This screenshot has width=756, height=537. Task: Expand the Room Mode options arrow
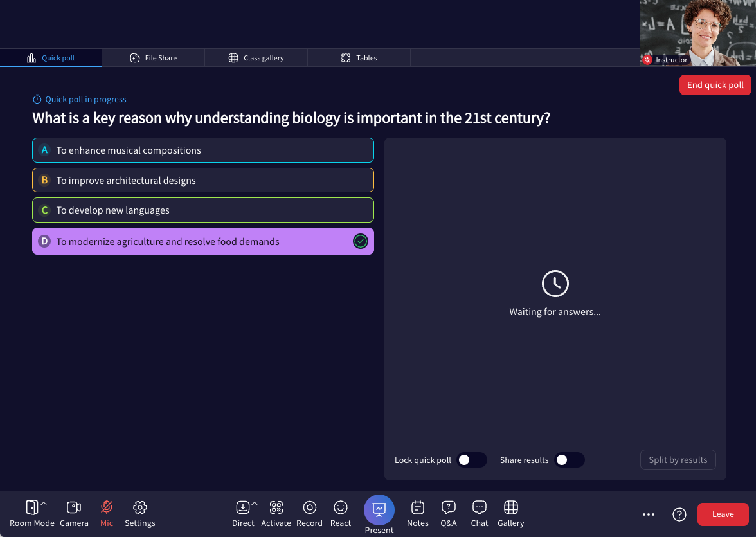click(x=44, y=504)
